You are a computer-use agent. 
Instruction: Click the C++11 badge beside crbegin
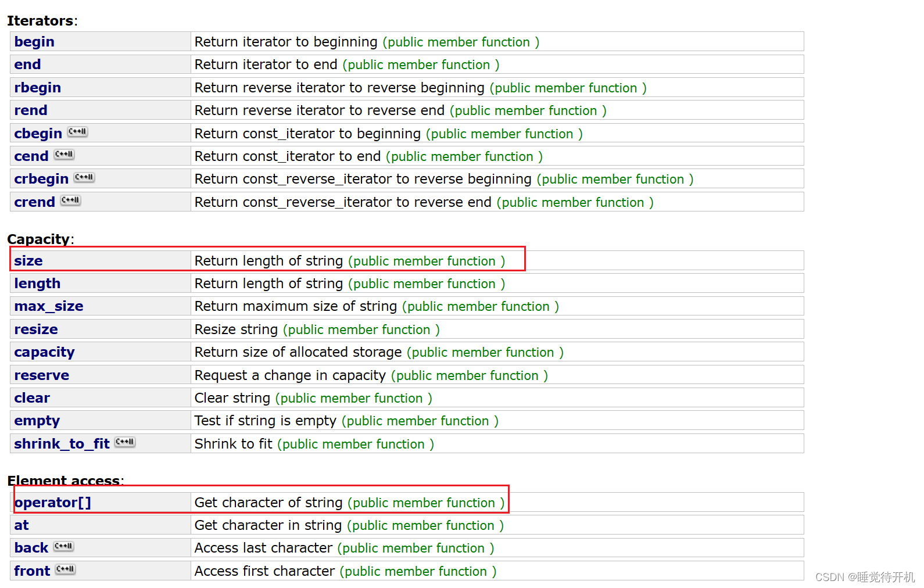pos(84,177)
